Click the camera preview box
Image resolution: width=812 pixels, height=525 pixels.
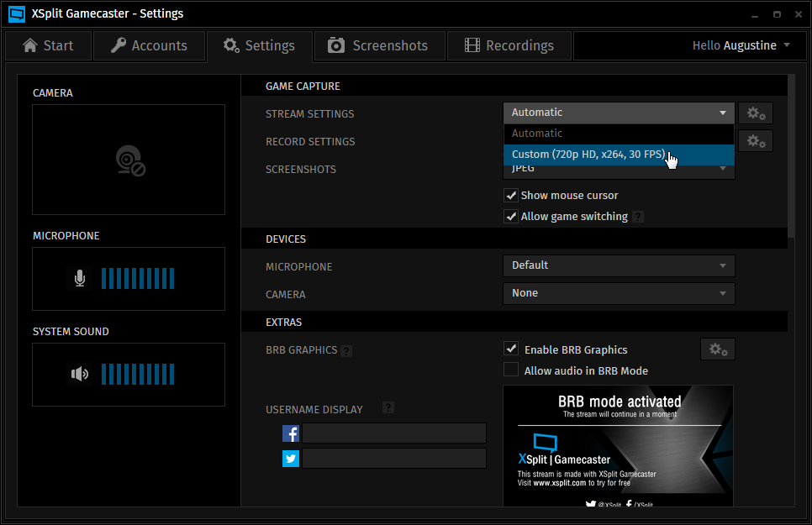[129, 160]
